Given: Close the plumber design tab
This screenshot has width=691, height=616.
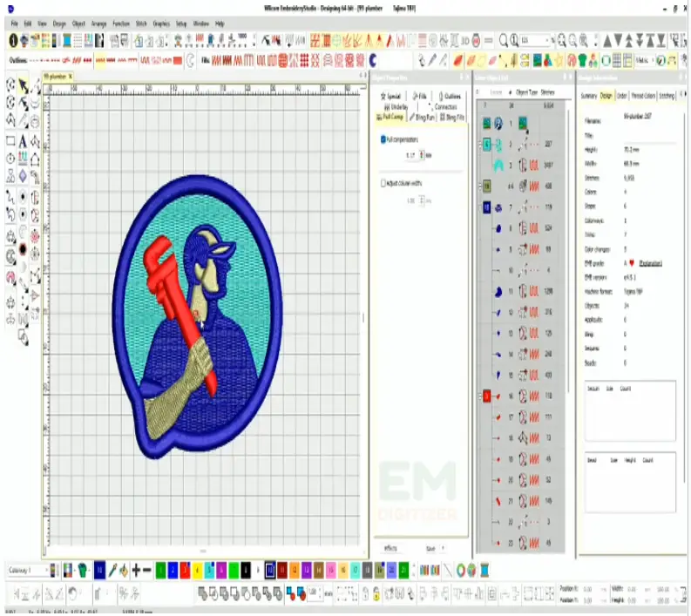Looking at the screenshot, I should (70, 77).
